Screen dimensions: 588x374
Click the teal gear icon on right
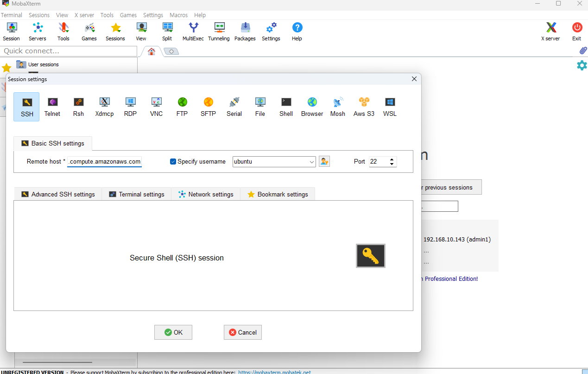click(582, 65)
